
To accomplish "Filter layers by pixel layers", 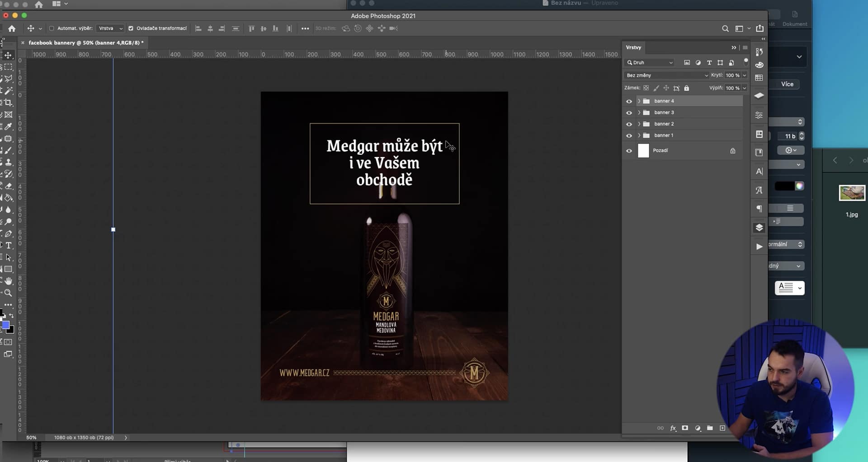I will (687, 63).
